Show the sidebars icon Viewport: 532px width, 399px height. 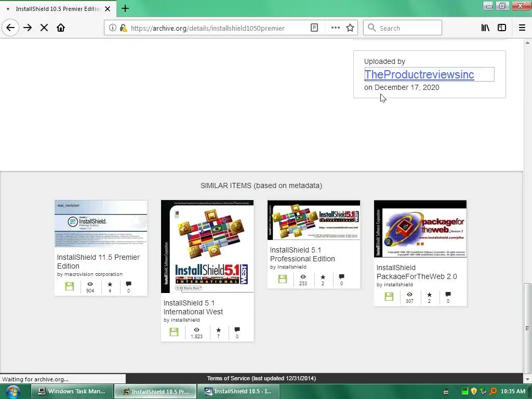click(x=502, y=28)
